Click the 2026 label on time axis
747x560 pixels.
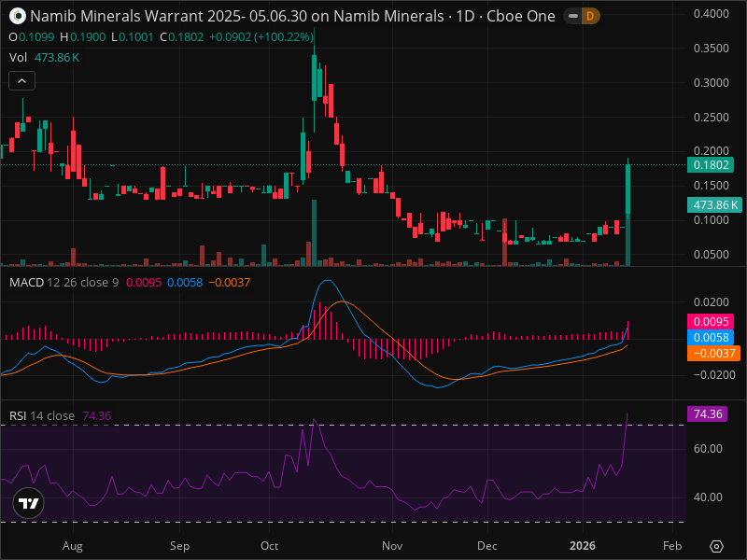tap(583, 546)
